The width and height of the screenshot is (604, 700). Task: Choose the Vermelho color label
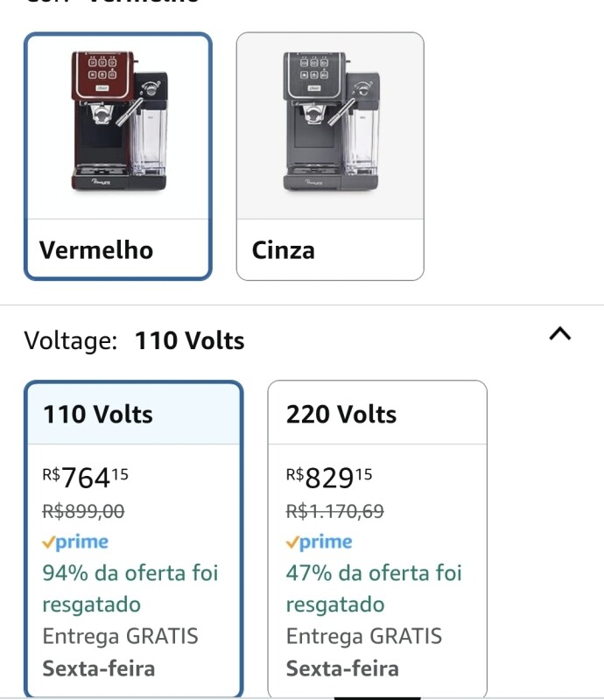coord(96,250)
